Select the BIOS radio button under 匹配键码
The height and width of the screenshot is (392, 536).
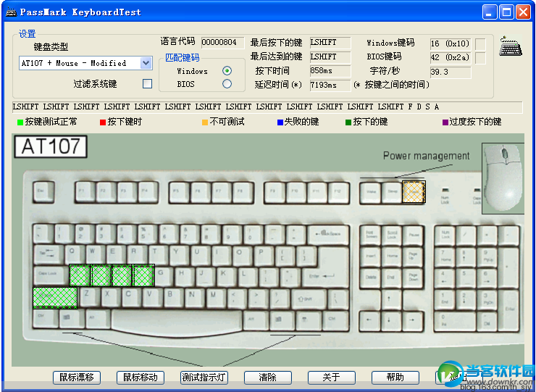pyautogui.click(x=227, y=84)
